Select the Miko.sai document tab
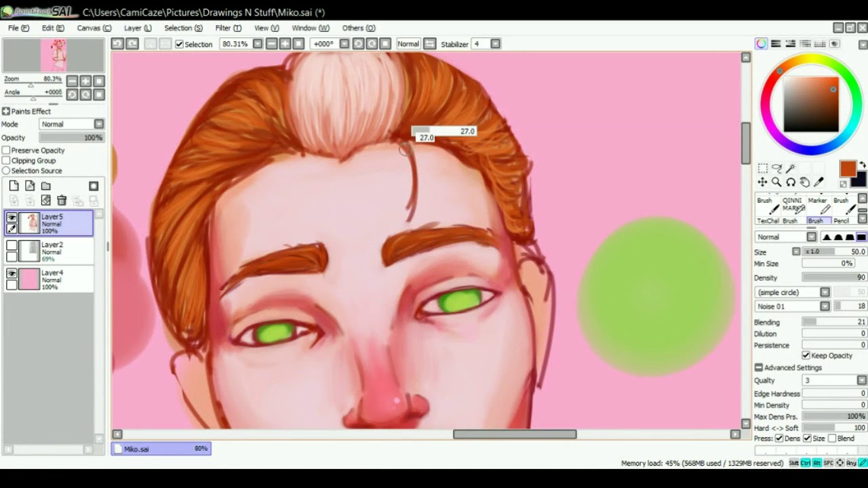 (x=161, y=449)
